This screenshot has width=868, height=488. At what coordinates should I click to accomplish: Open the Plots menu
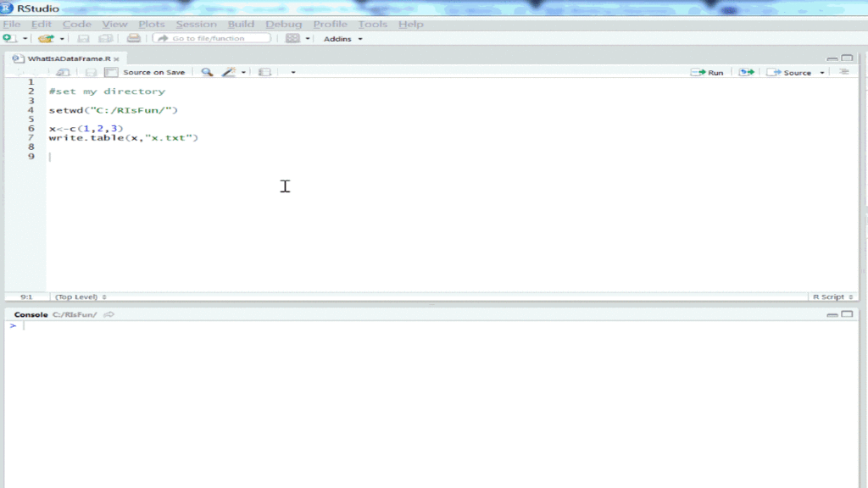(152, 24)
